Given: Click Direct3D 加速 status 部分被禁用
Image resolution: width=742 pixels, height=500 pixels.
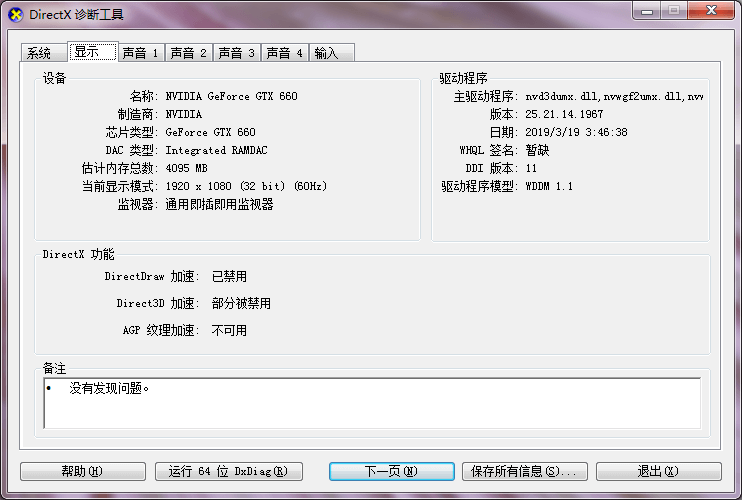Looking at the screenshot, I should 241,303.
